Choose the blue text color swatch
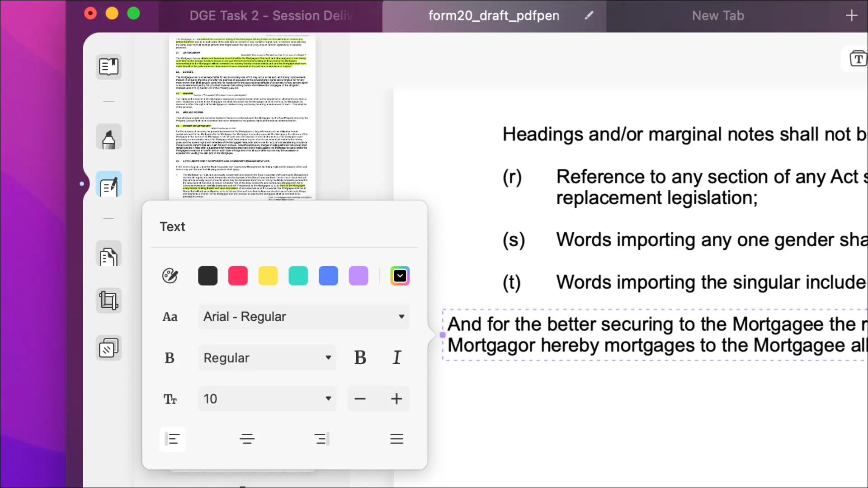The image size is (868, 488). coord(328,276)
